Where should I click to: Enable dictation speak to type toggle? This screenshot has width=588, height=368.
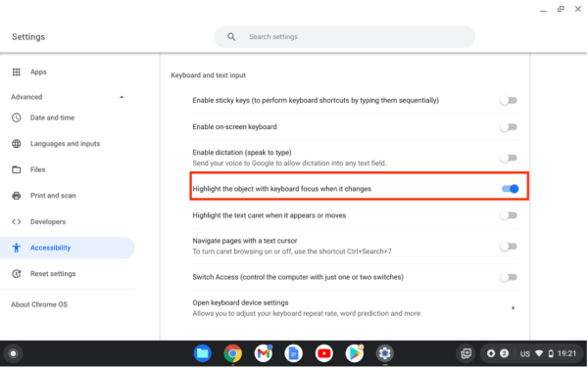click(x=509, y=158)
